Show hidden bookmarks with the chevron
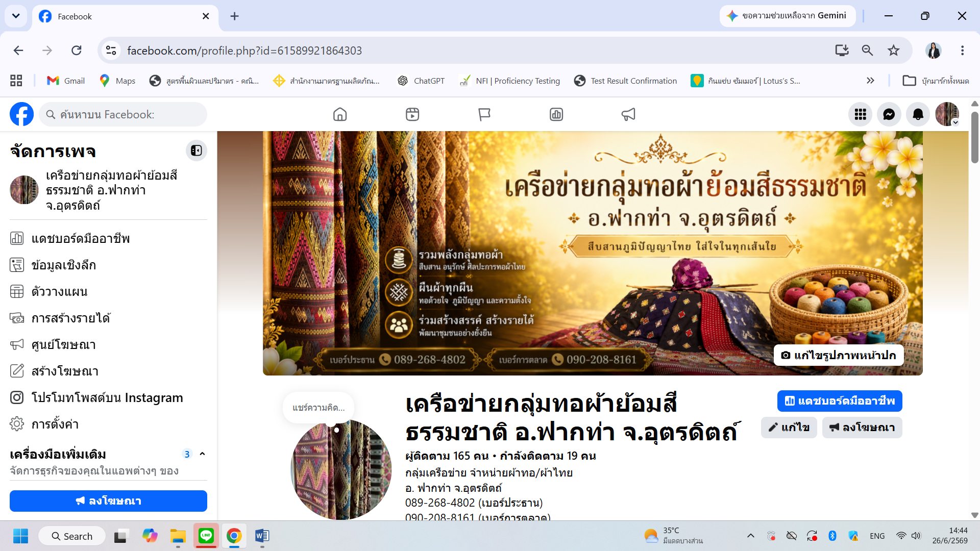 [x=870, y=81]
